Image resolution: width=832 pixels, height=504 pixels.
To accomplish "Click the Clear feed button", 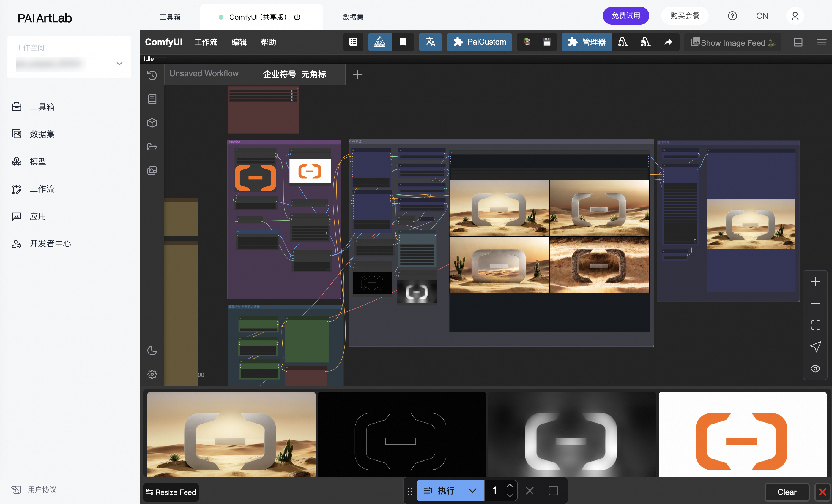I will pyautogui.click(x=787, y=492).
